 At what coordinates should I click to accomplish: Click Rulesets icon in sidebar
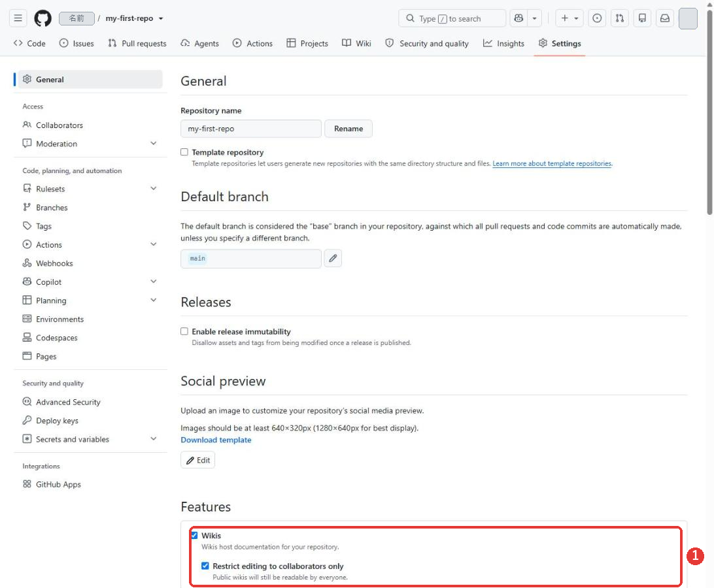27,188
